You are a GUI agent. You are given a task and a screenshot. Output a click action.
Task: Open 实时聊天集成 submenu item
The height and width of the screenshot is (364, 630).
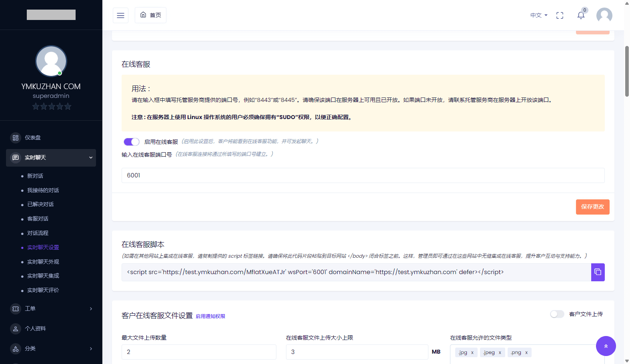tap(43, 276)
